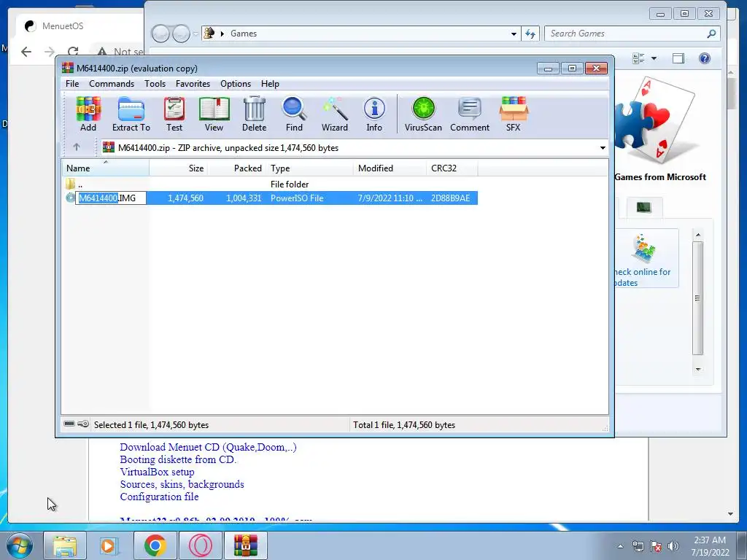747x560 pixels.
Task: Click the Search Games box in Explorer
Action: click(x=632, y=34)
